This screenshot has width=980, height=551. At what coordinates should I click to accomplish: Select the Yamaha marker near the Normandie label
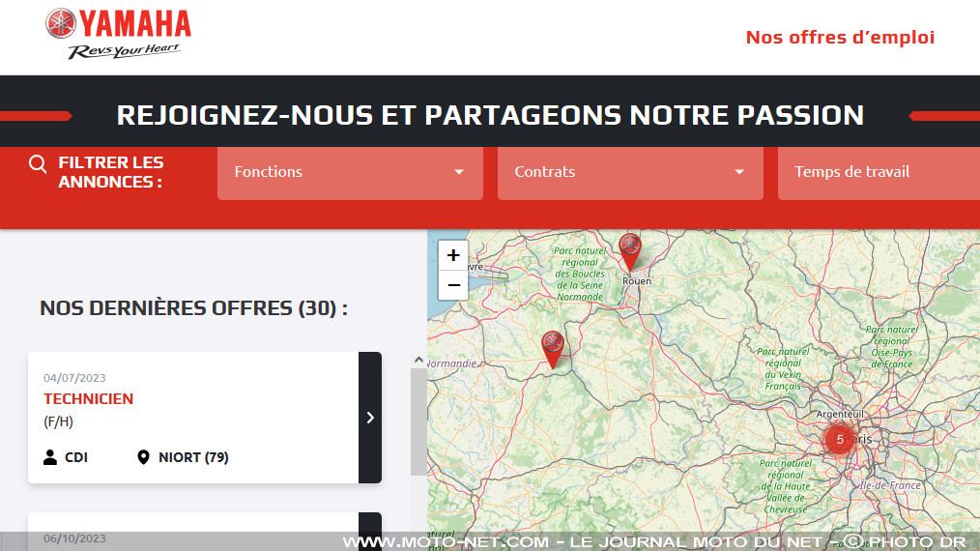(x=552, y=348)
